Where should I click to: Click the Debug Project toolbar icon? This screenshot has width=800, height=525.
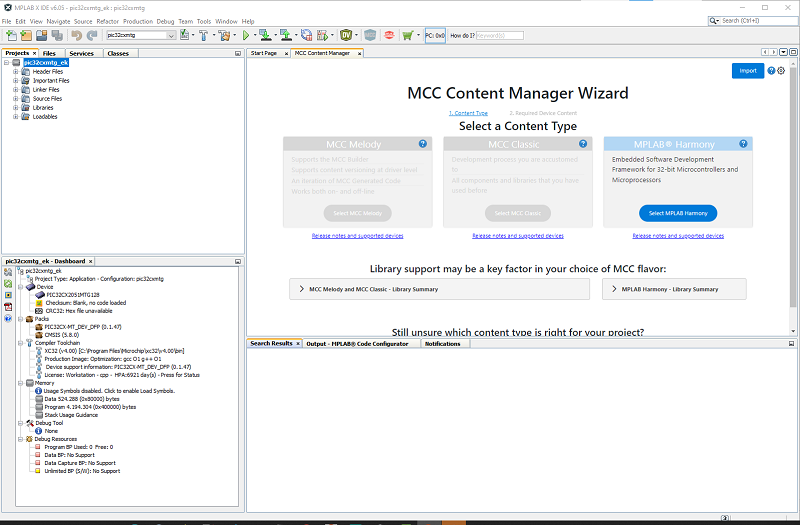tap(322, 35)
